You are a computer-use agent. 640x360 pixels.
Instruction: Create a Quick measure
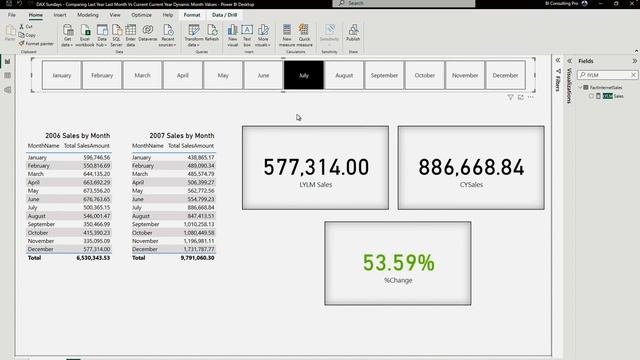(304, 35)
